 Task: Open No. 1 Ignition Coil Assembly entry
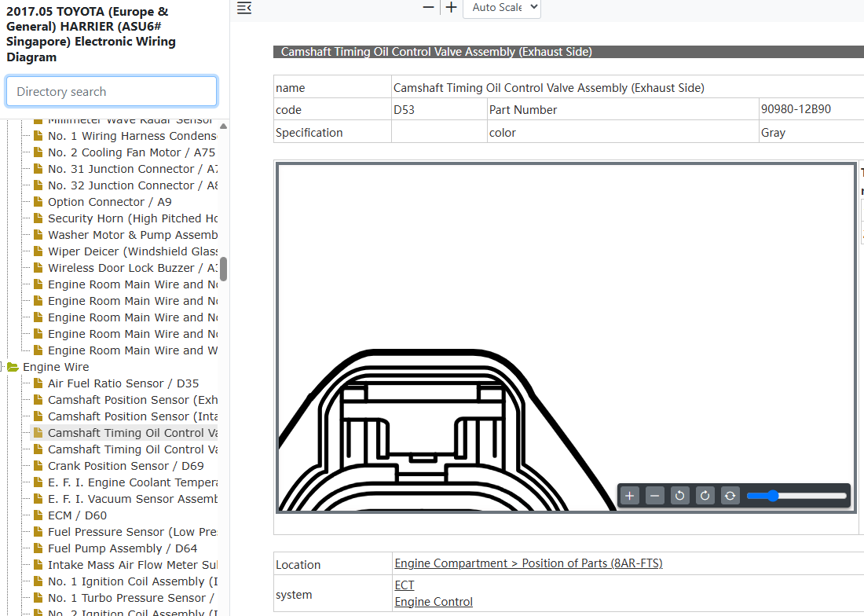pos(133,582)
